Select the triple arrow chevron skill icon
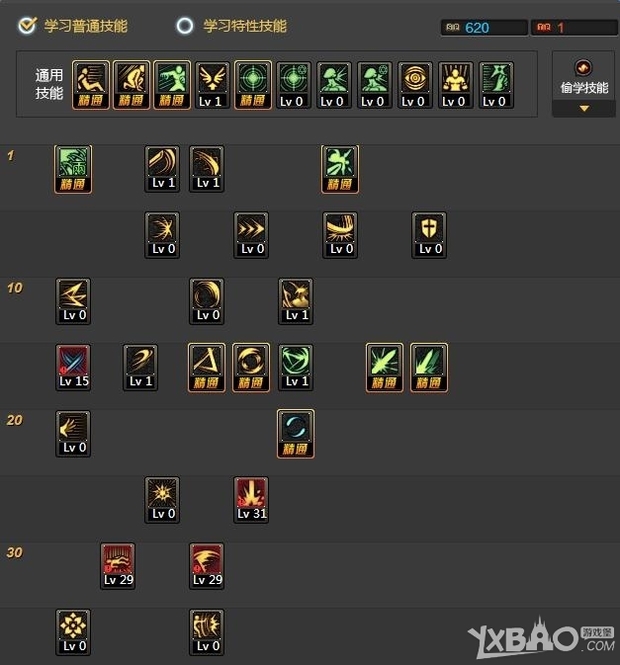The width and height of the screenshot is (620, 665). pyautogui.click(x=251, y=235)
